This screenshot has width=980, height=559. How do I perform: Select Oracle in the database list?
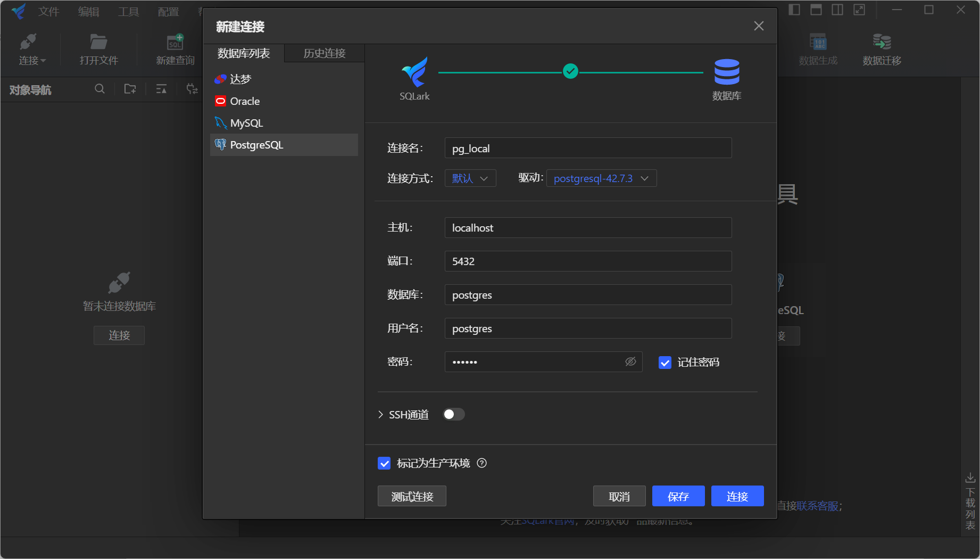(x=284, y=101)
